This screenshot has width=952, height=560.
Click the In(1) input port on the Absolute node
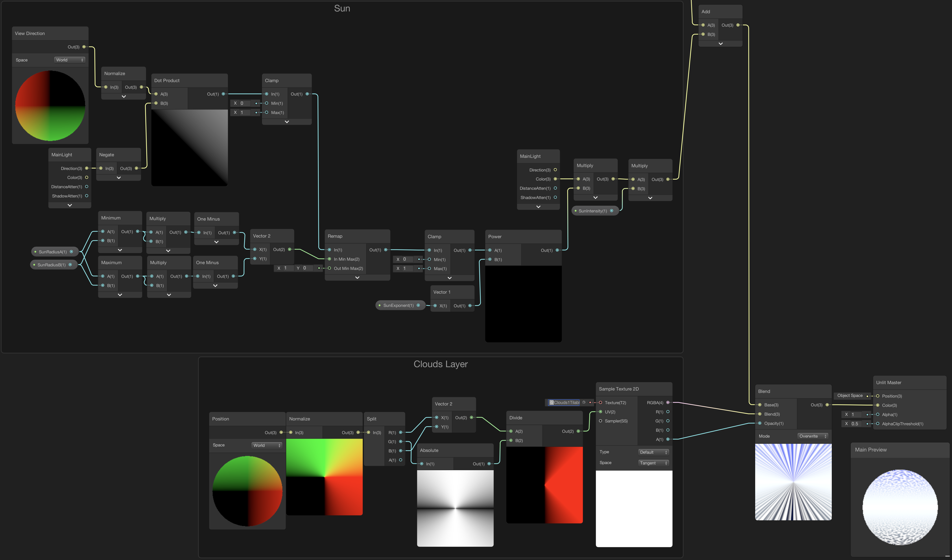click(x=422, y=464)
